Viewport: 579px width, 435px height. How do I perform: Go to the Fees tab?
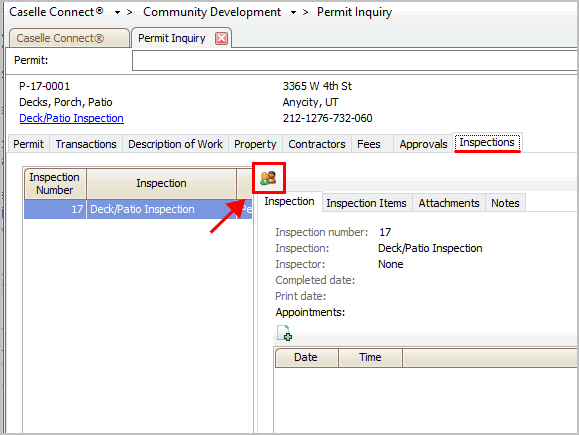[369, 144]
